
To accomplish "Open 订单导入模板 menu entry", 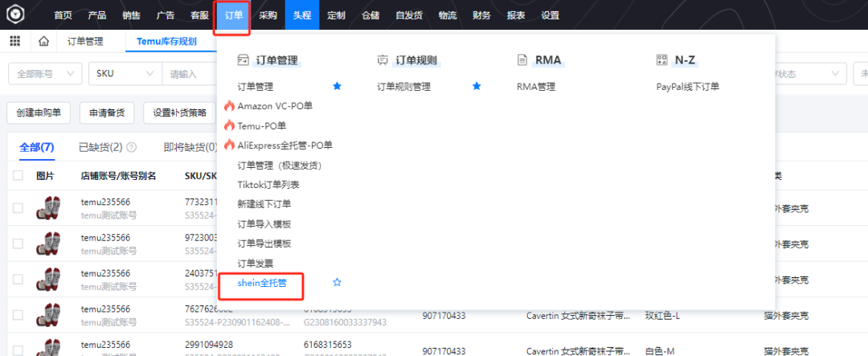I will pyautogui.click(x=264, y=223).
